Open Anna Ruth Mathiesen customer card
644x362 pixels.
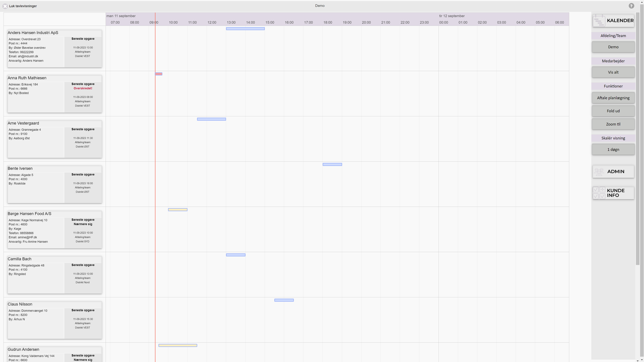click(x=55, y=94)
